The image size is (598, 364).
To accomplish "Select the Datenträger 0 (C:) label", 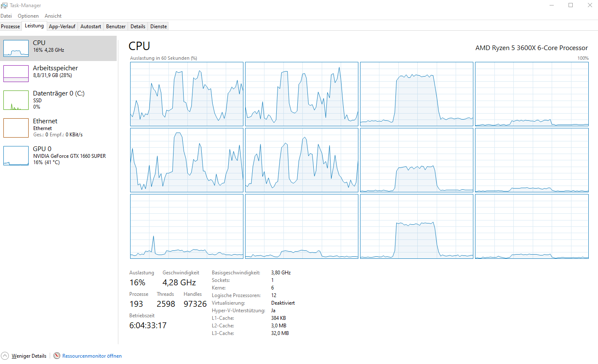I will point(59,93).
